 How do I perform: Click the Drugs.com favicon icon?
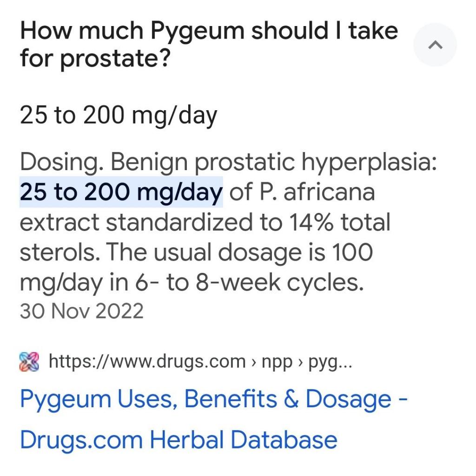click(x=31, y=361)
